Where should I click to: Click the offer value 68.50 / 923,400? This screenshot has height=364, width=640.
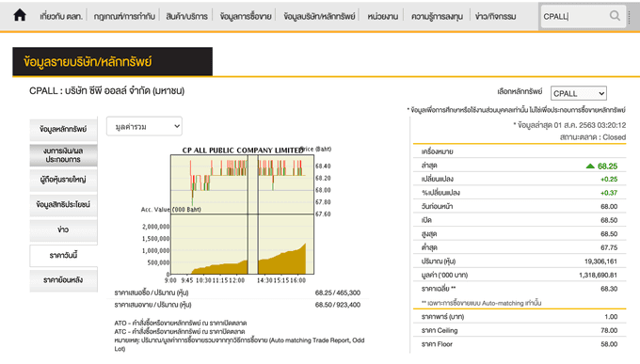pos(338,305)
